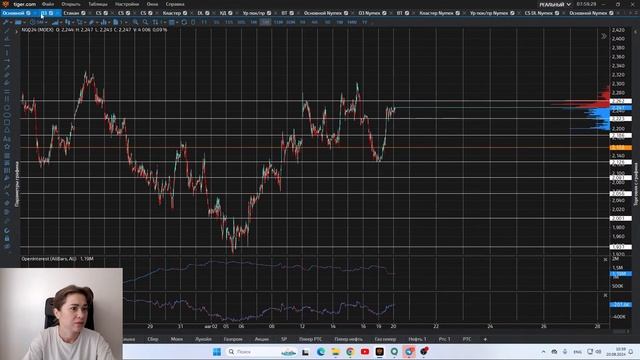The image size is (640, 360).
Task: Select the 1W timeframe button
Action: (340, 22)
